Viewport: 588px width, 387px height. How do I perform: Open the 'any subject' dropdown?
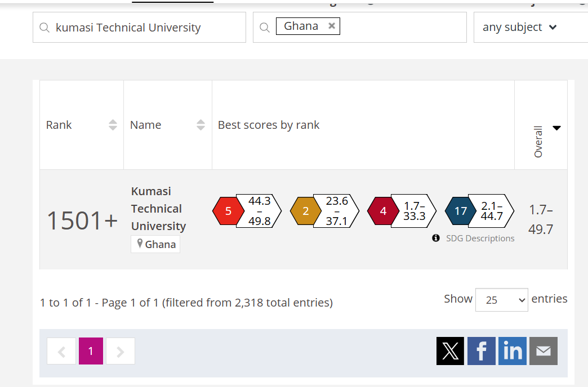[519, 27]
